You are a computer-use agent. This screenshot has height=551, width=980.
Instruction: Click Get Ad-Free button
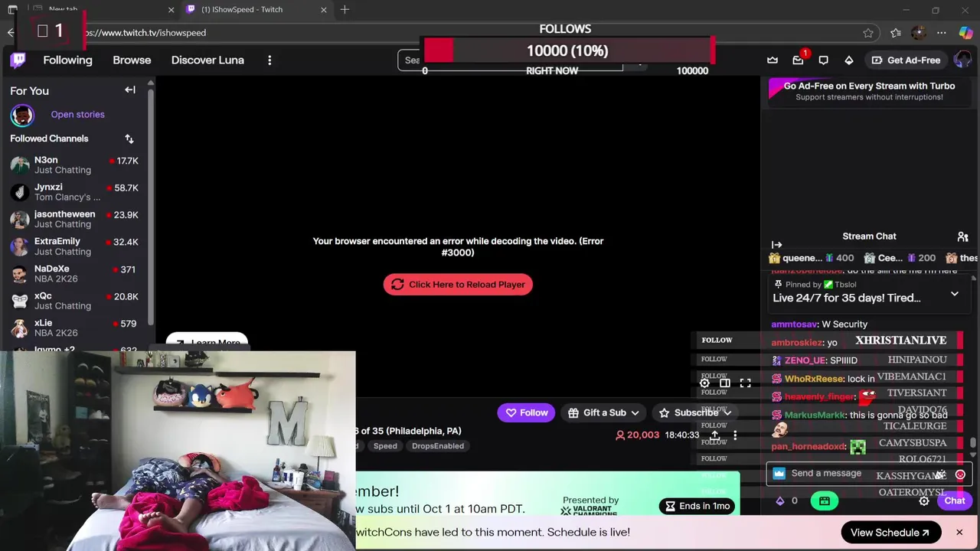click(906, 60)
